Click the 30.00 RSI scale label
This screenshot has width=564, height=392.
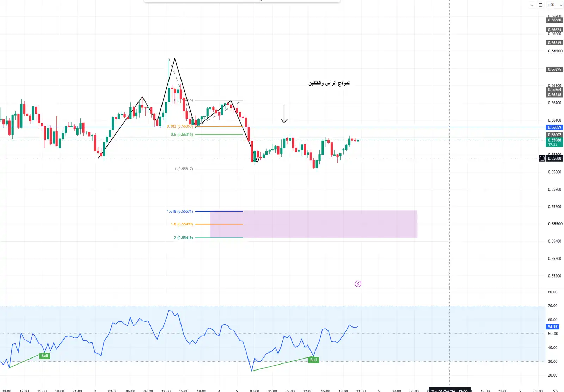point(553,361)
